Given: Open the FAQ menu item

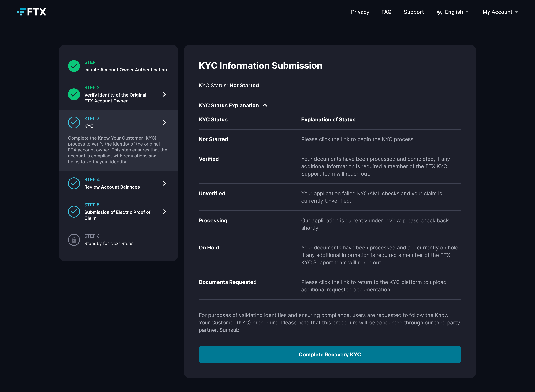Looking at the screenshot, I should click(x=386, y=12).
